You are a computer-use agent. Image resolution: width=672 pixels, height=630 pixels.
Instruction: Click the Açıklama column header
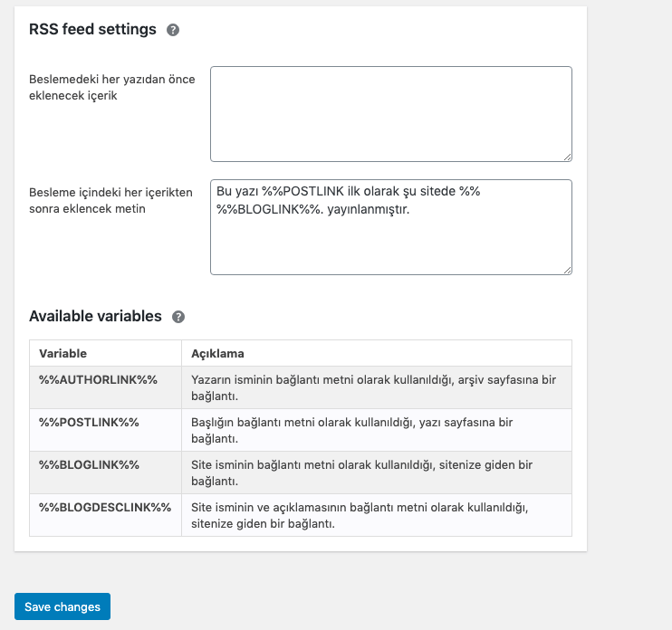217,353
